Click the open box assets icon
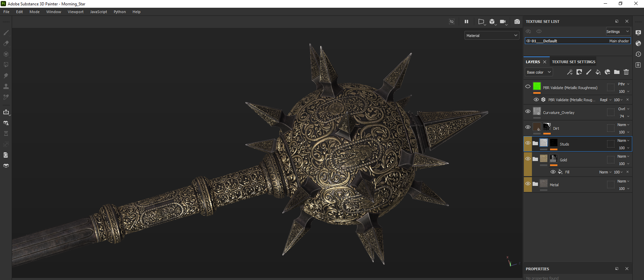 pyautogui.click(x=6, y=166)
